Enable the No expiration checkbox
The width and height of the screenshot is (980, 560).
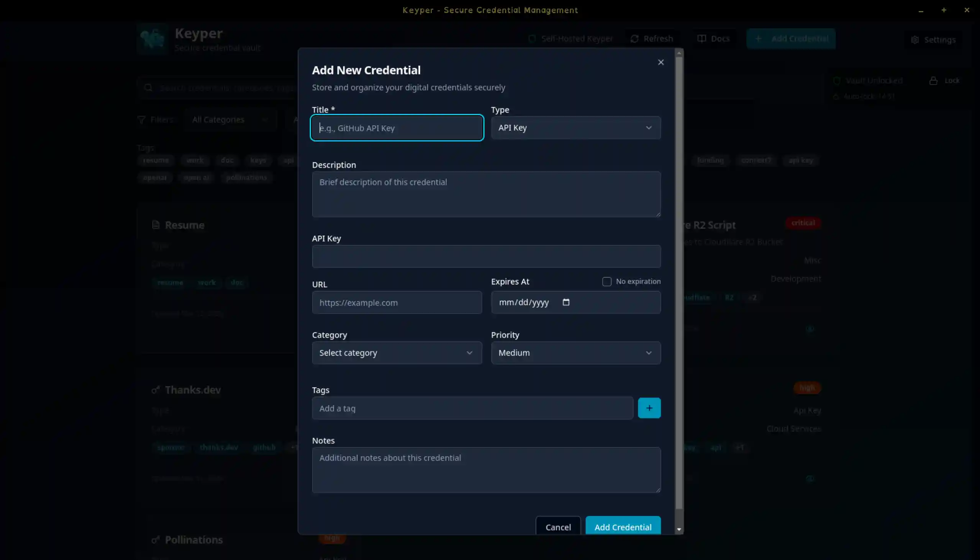tap(606, 281)
